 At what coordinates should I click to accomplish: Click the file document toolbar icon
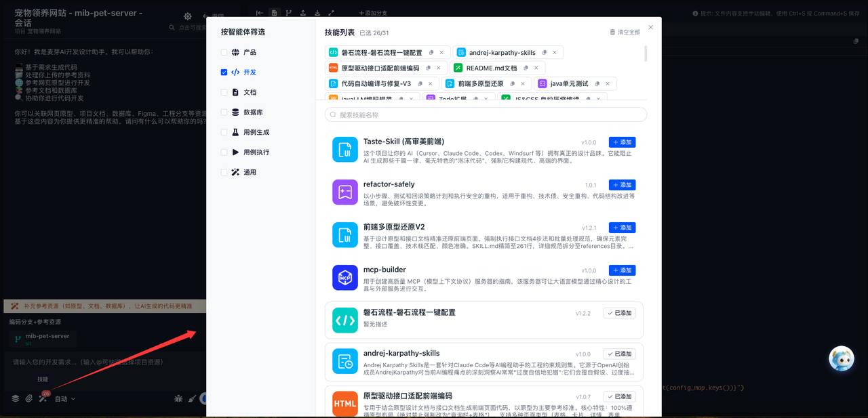[x=274, y=13]
